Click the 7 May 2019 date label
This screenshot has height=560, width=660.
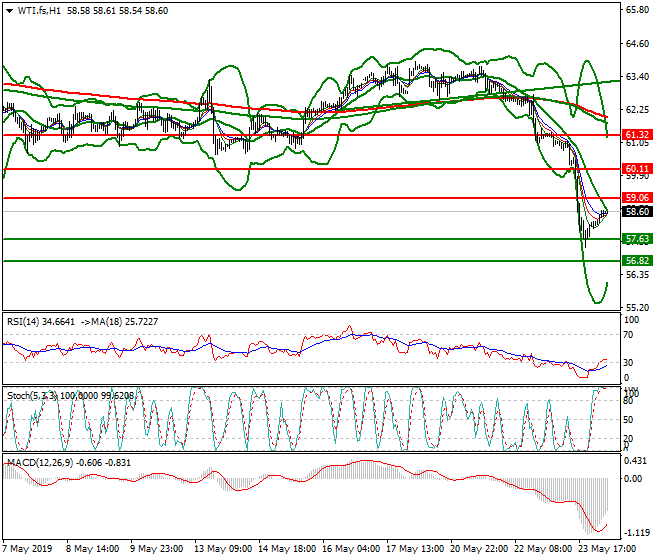27,549
